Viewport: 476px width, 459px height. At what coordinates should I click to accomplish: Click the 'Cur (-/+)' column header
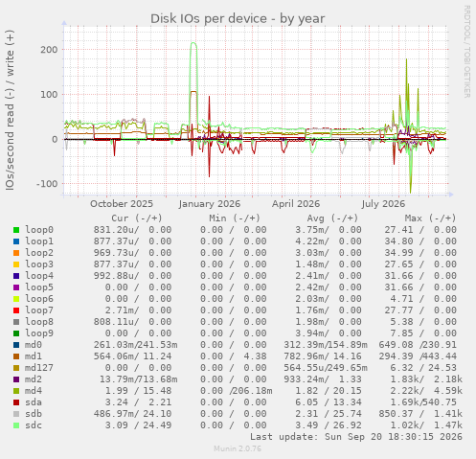(137, 218)
